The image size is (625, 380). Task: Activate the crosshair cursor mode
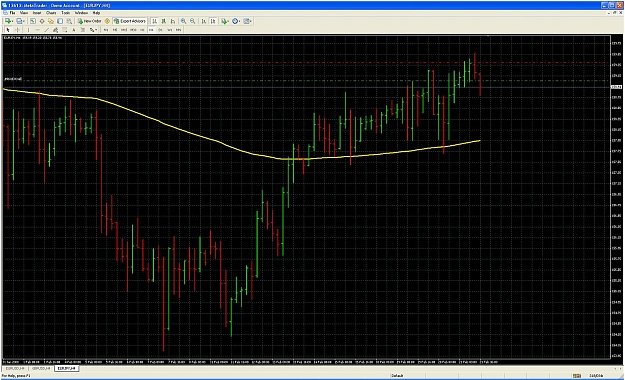tap(17, 30)
